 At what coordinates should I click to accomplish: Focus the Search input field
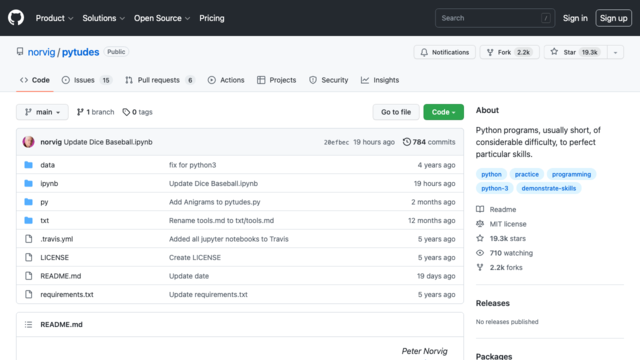click(495, 18)
